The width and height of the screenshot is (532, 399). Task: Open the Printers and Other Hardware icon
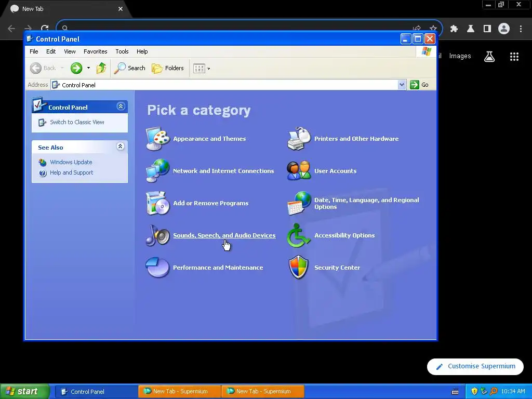pyautogui.click(x=299, y=138)
